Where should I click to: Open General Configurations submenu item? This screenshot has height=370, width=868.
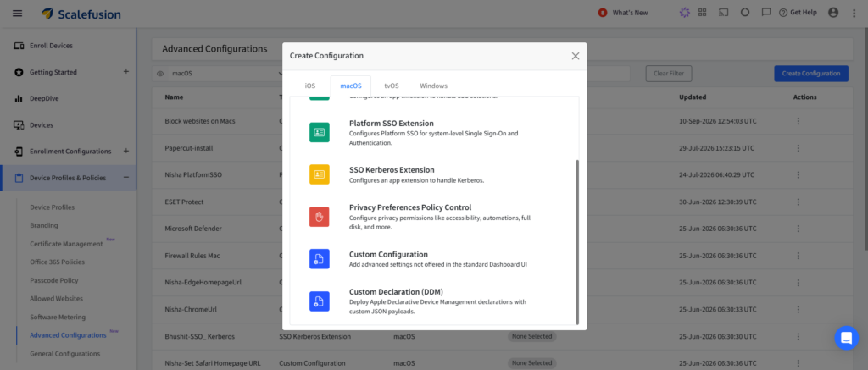[x=64, y=353]
